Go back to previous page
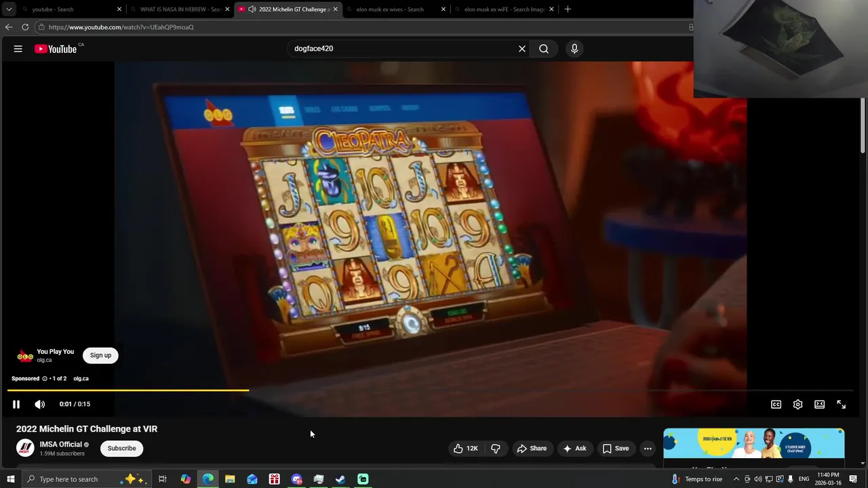The image size is (868, 488). 9,27
